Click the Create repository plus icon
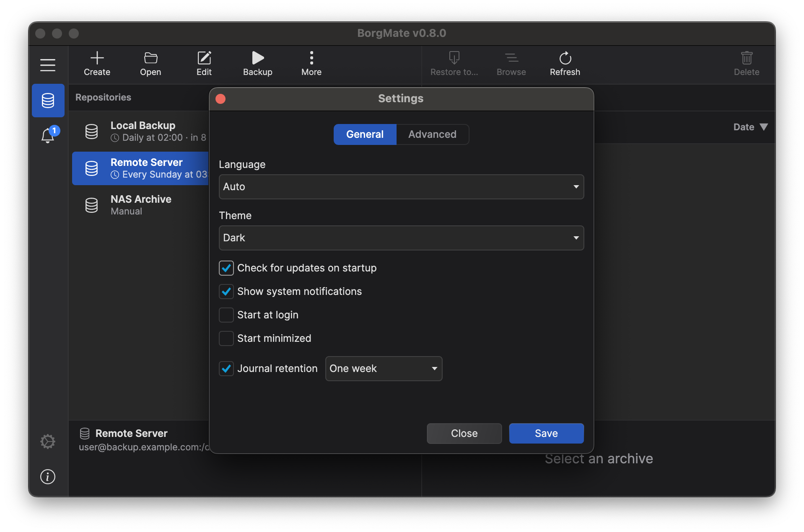The height and width of the screenshot is (532, 804). click(x=97, y=58)
